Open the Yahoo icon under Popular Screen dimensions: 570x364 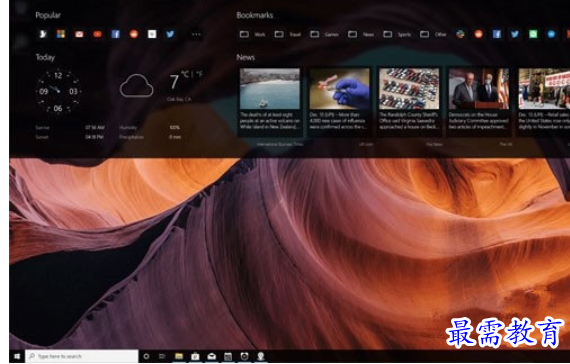coord(43,34)
